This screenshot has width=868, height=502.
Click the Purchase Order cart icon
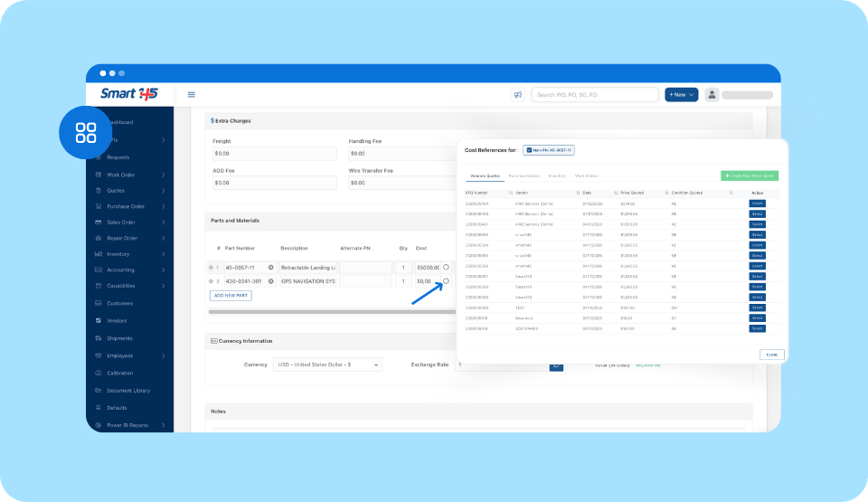click(99, 206)
